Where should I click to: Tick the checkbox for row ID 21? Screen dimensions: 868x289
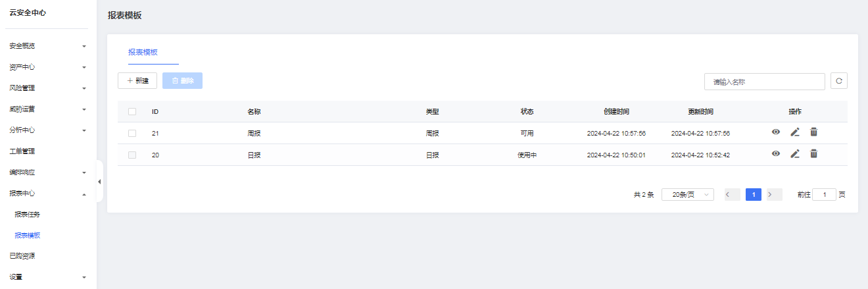(x=132, y=133)
